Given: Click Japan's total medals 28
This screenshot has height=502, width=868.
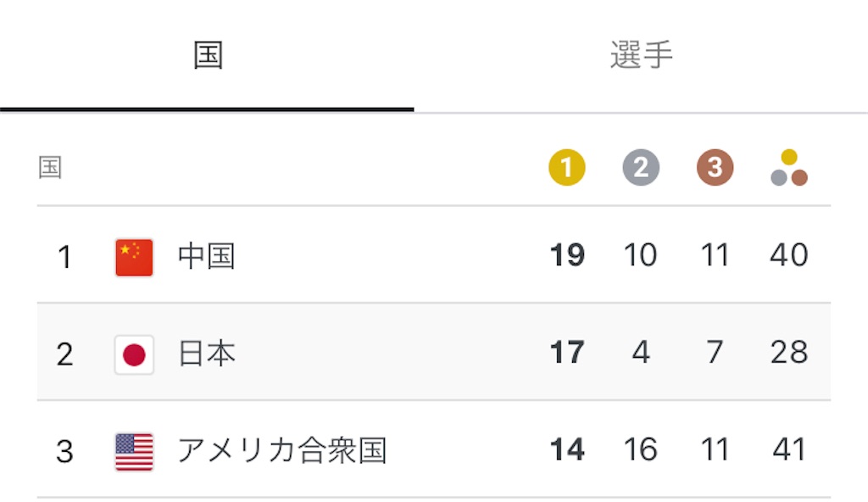Looking at the screenshot, I should click(x=789, y=353).
